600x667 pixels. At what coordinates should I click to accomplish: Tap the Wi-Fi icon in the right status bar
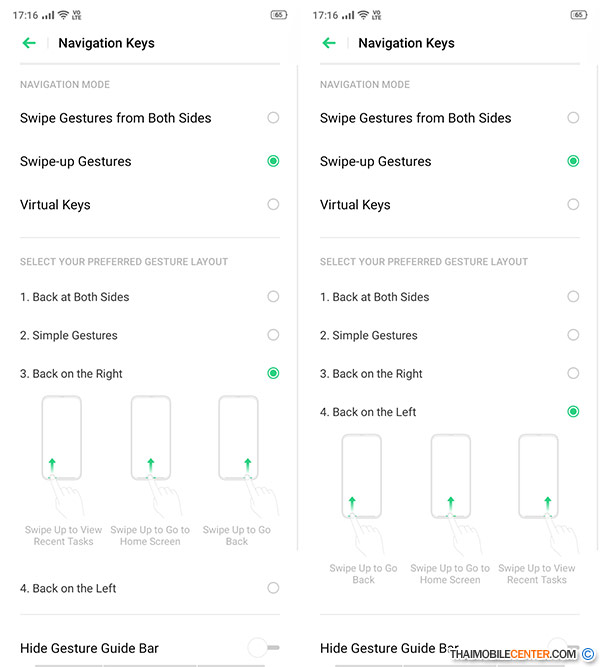pos(363,15)
